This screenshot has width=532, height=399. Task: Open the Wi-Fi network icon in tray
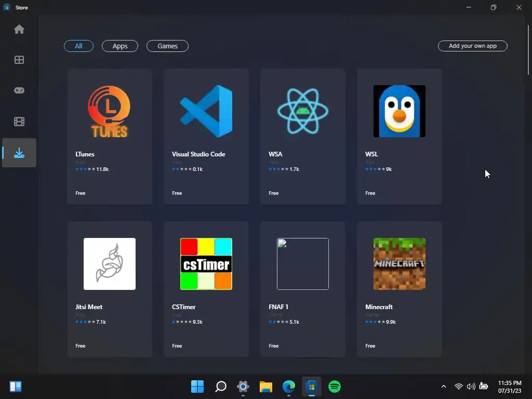click(458, 387)
